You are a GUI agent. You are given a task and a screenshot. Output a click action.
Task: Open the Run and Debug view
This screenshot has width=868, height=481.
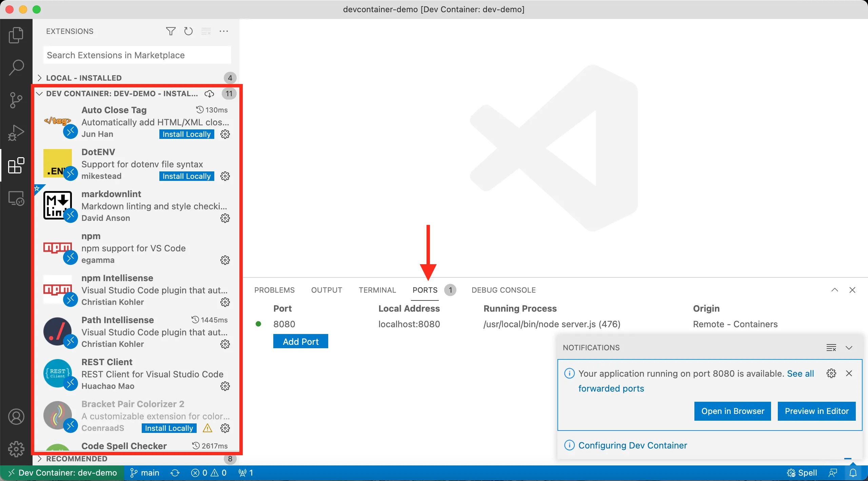(16, 132)
